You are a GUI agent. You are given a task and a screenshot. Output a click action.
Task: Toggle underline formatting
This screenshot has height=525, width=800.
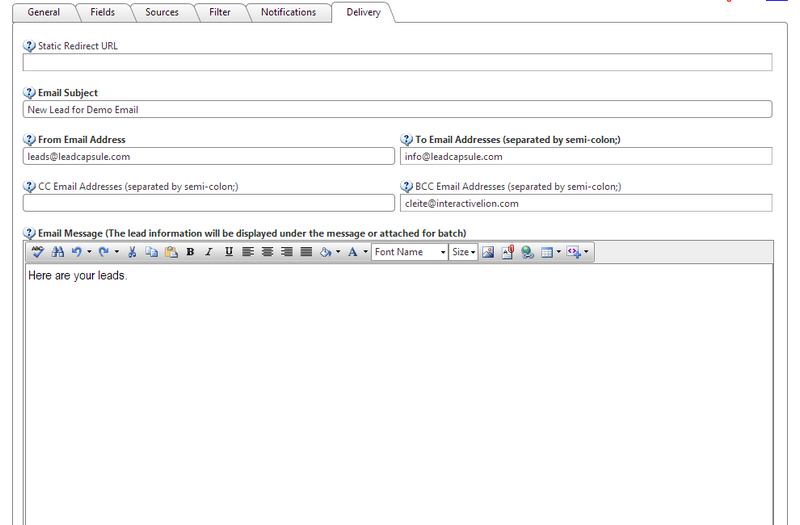[229, 252]
